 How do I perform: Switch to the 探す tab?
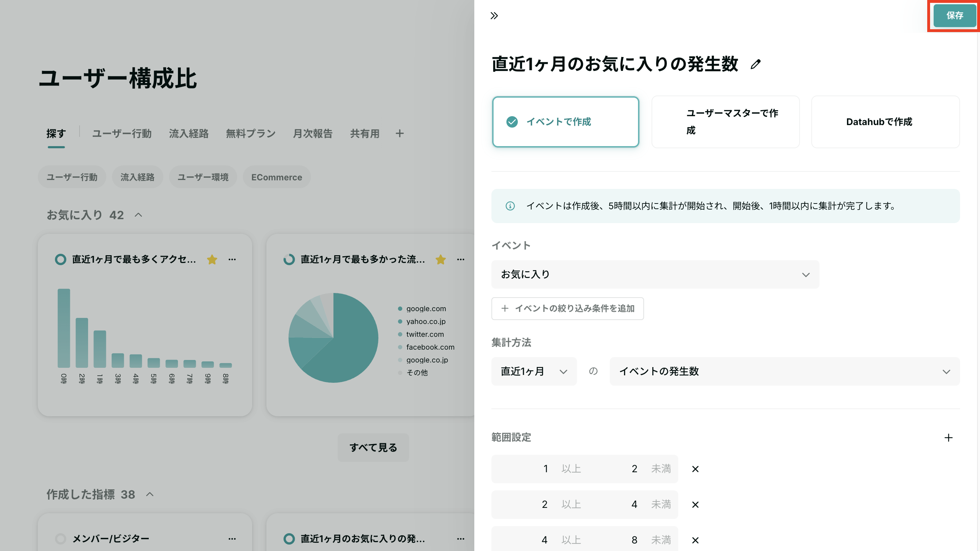coord(56,134)
